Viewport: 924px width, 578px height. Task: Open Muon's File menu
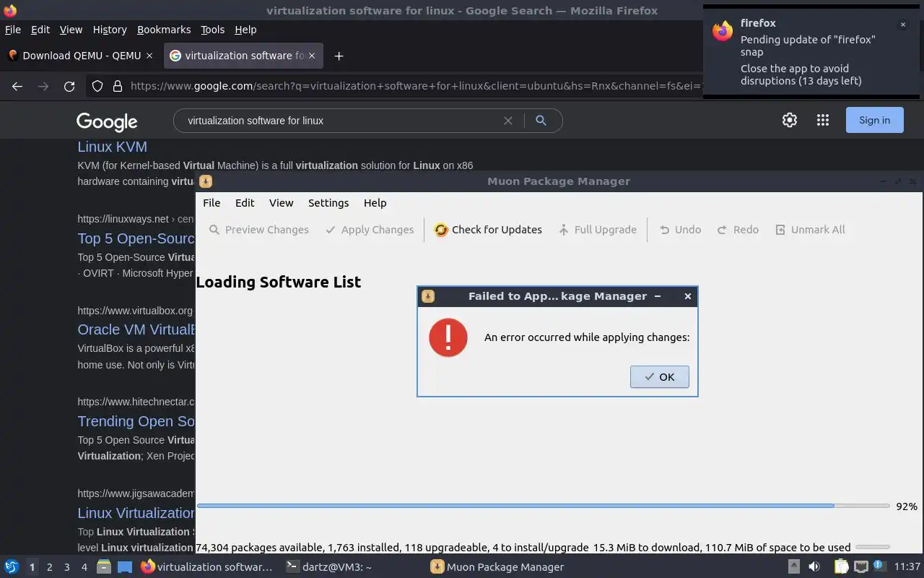tap(212, 203)
